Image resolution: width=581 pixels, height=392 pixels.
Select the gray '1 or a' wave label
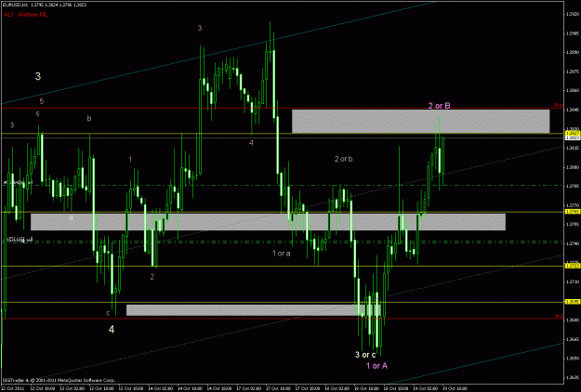click(x=282, y=254)
